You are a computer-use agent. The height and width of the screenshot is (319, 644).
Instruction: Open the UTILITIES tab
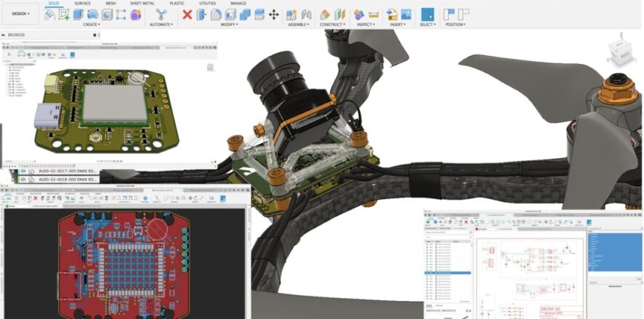pyautogui.click(x=207, y=3)
